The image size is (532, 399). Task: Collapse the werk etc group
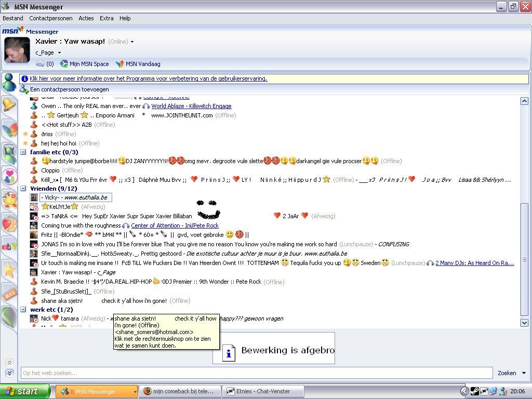(23, 310)
